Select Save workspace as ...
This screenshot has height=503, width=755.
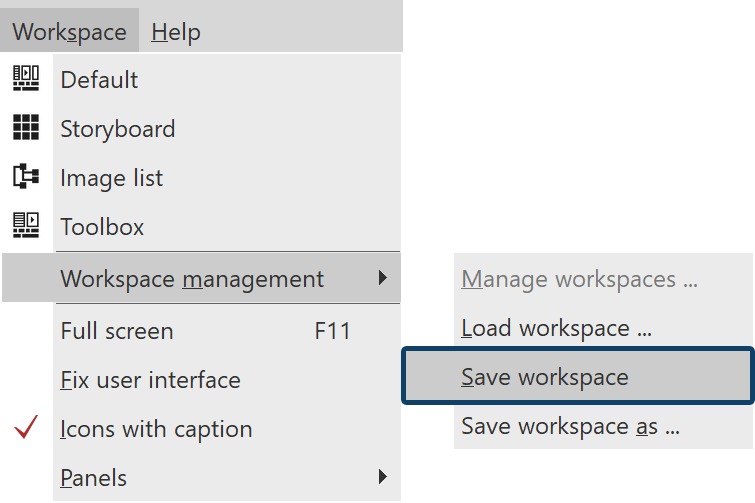click(x=570, y=427)
